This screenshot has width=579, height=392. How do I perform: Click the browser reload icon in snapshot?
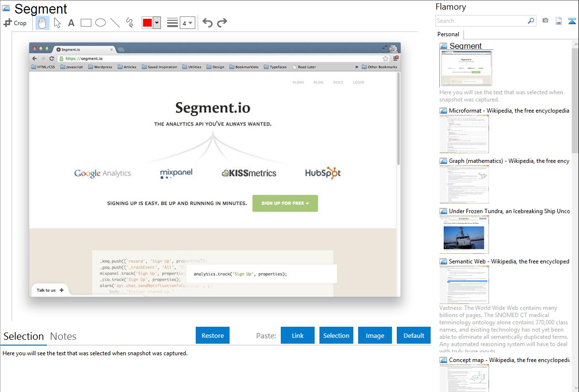[x=52, y=58]
